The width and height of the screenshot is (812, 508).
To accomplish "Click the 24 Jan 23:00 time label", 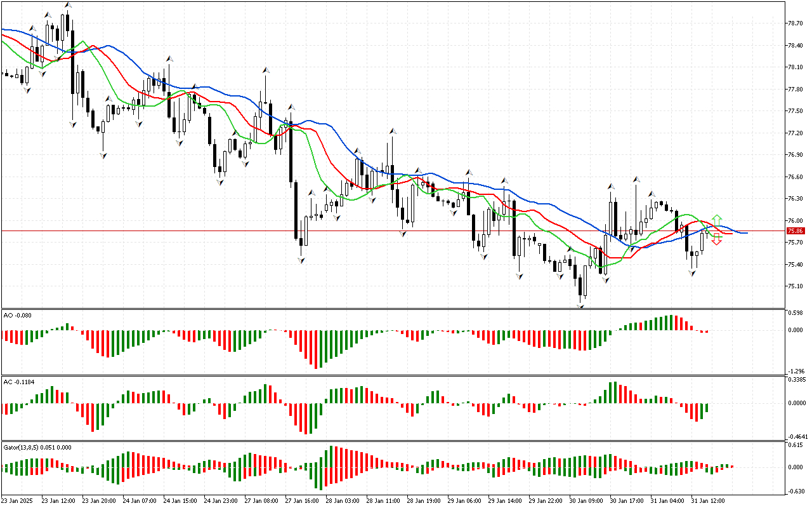I will (221, 501).
